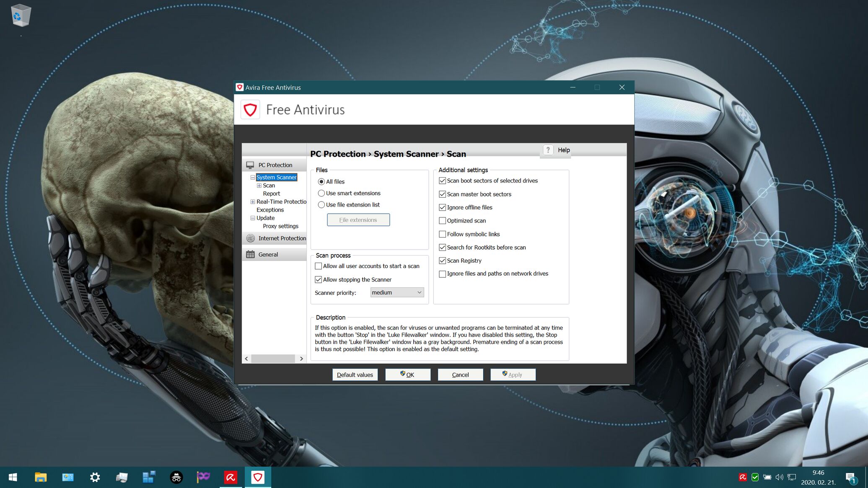The width and height of the screenshot is (868, 488).
Task: Click the Cancel button
Action: [x=460, y=375]
